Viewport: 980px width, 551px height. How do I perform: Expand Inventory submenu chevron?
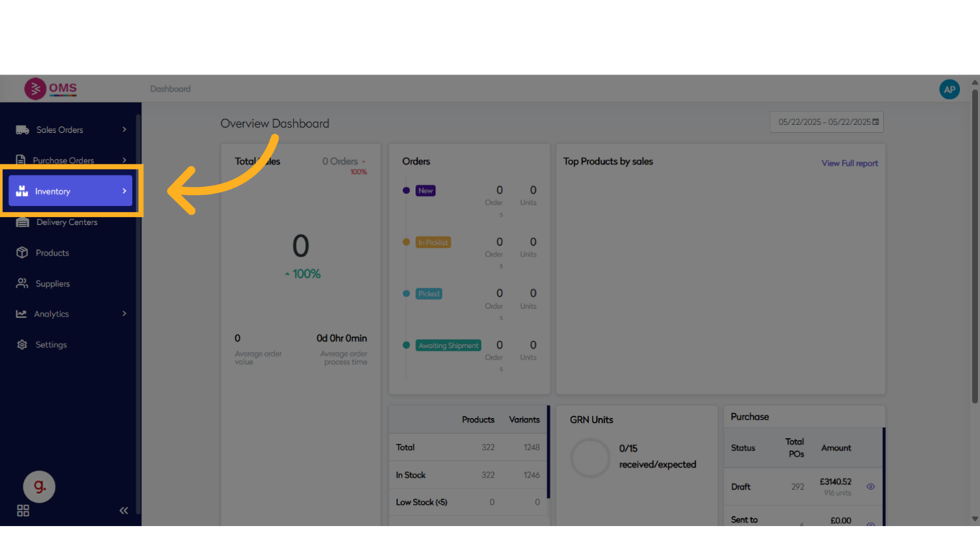click(124, 191)
